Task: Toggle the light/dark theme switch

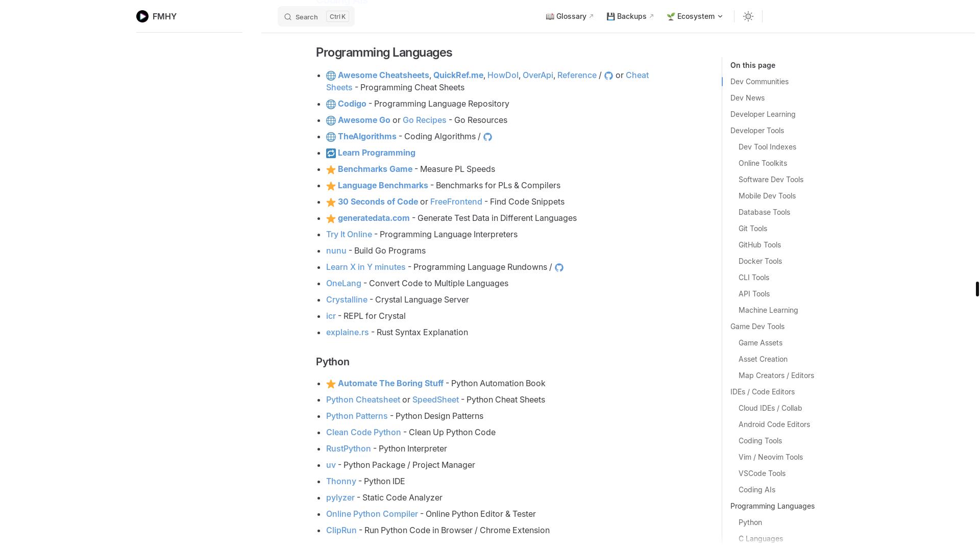Action: click(748, 16)
